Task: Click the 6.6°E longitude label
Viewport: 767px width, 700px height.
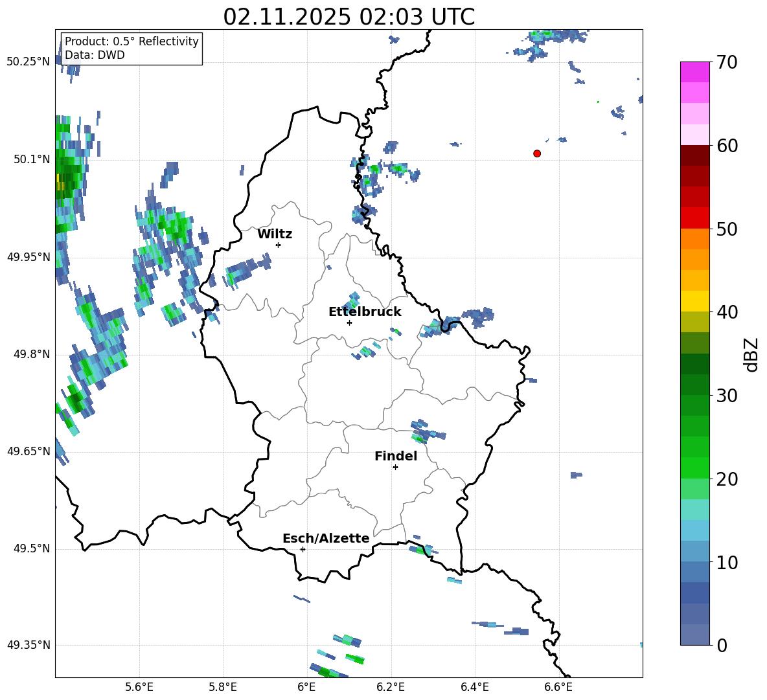Action: 558,687
